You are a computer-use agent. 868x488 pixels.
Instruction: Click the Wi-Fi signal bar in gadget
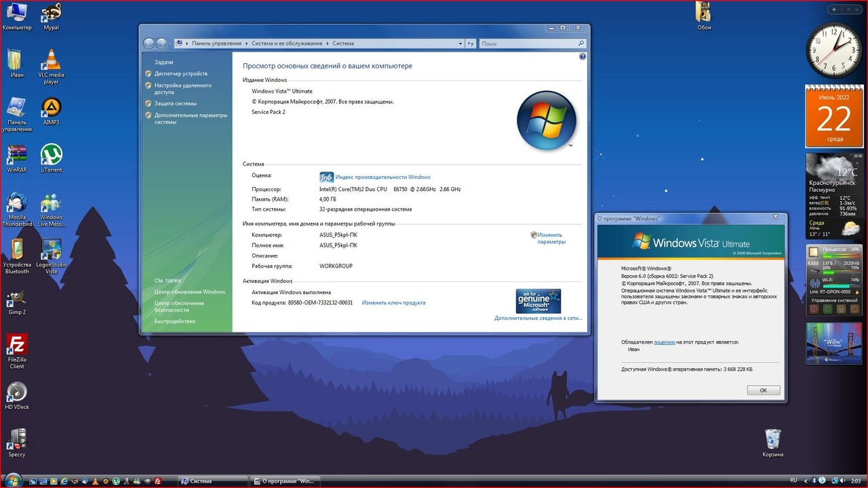click(x=841, y=285)
